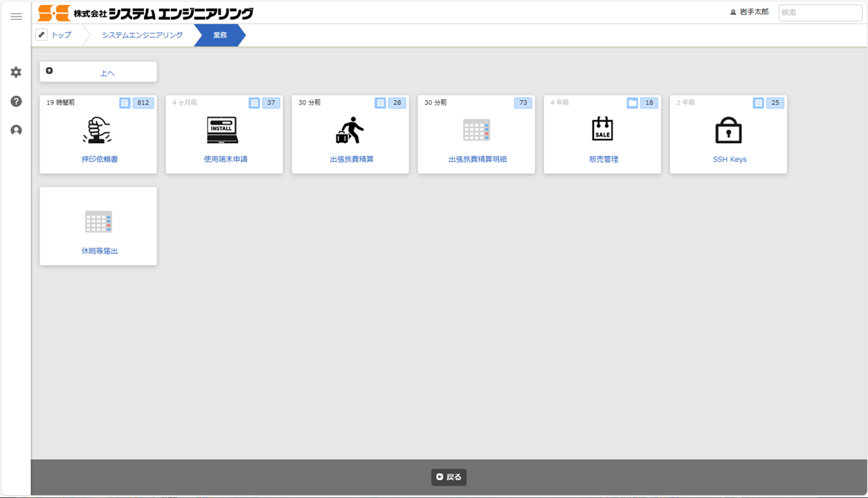This screenshot has width=868, height=498.
Task: Open the 販売管理 text link
Action: (x=603, y=159)
